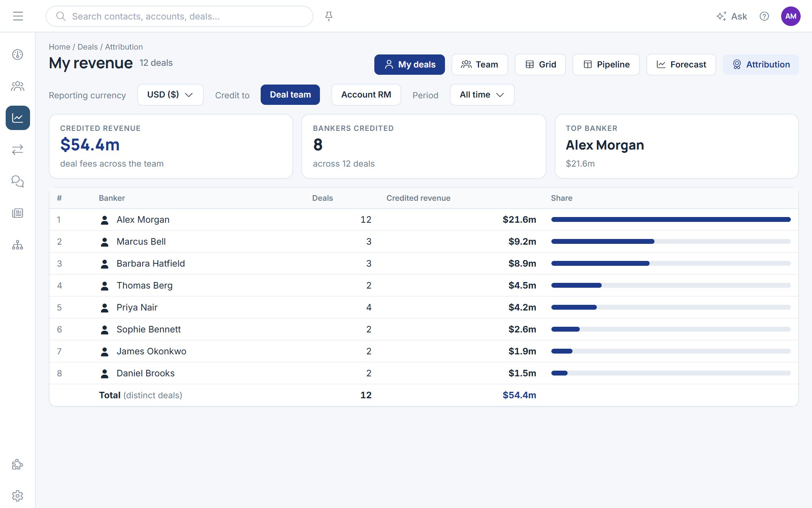Click the Alex Morgan banker row name
The image size is (812, 508).
click(x=143, y=220)
